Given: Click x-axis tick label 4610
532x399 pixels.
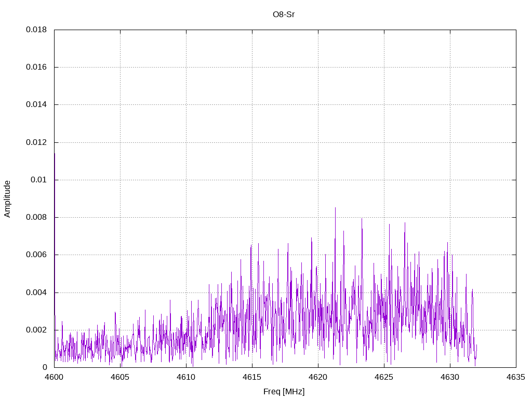Looking at the screenshot, I should [187, 377].
